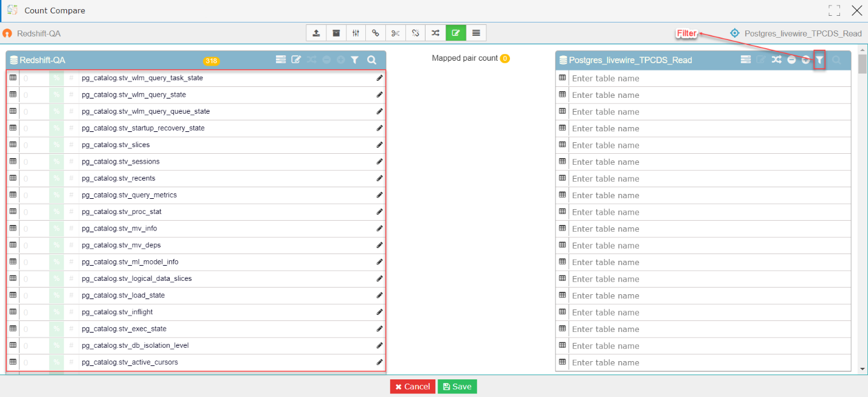This screenshot has width=868, height=397.
Task: Select row pg_catalog.stv_ml_model_info
Action: [196, 262]
